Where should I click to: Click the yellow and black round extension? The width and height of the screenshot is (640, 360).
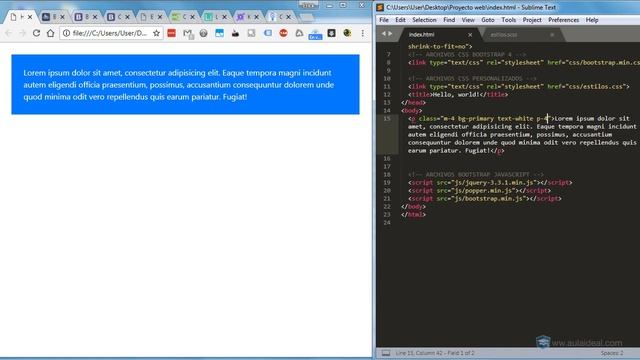click(347, 33)
